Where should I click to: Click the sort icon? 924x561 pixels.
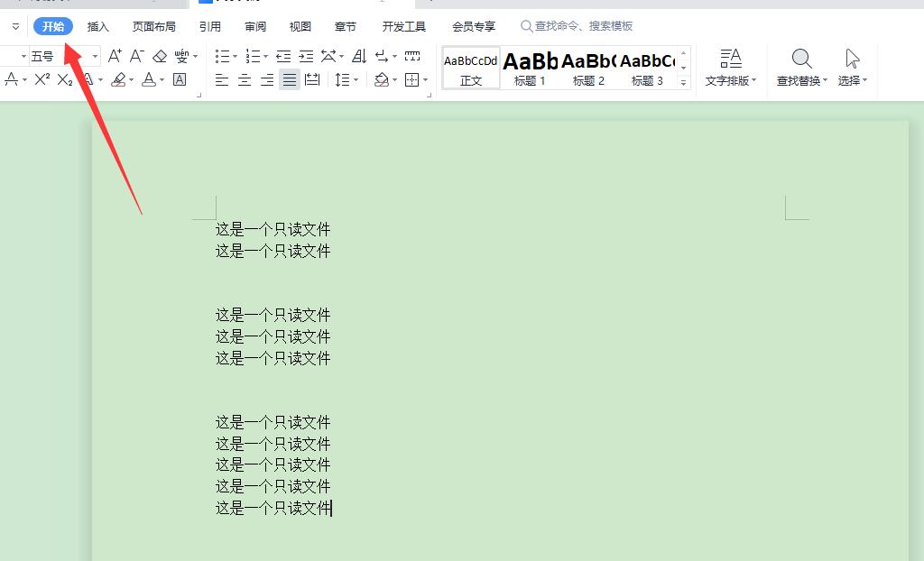(x=359, y=56)
